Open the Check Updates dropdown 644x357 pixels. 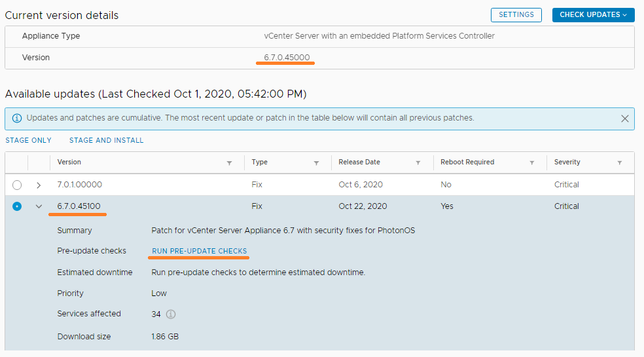coord(593,14)
